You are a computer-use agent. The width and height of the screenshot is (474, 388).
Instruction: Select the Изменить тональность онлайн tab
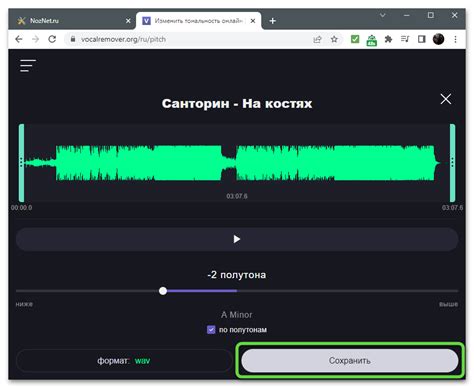198,21
